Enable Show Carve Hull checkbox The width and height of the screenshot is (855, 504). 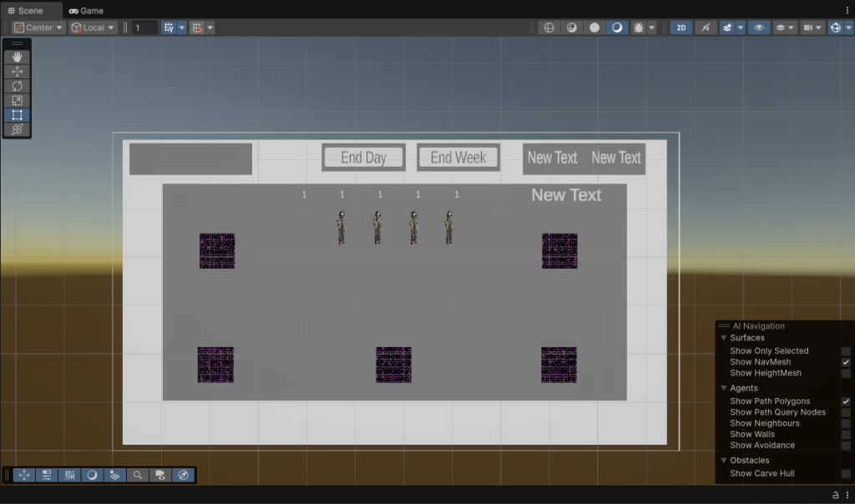point(846,473)
